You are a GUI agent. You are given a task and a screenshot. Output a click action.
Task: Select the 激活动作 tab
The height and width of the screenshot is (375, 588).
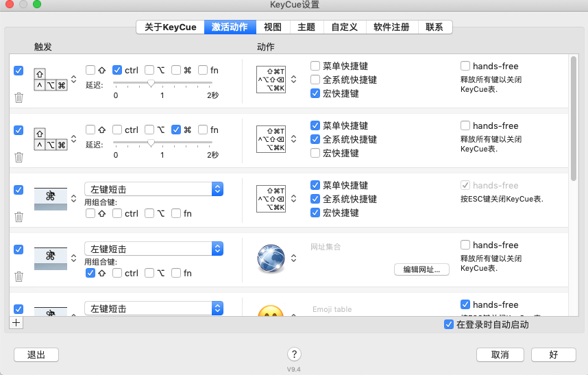click(x=230, y=27)
